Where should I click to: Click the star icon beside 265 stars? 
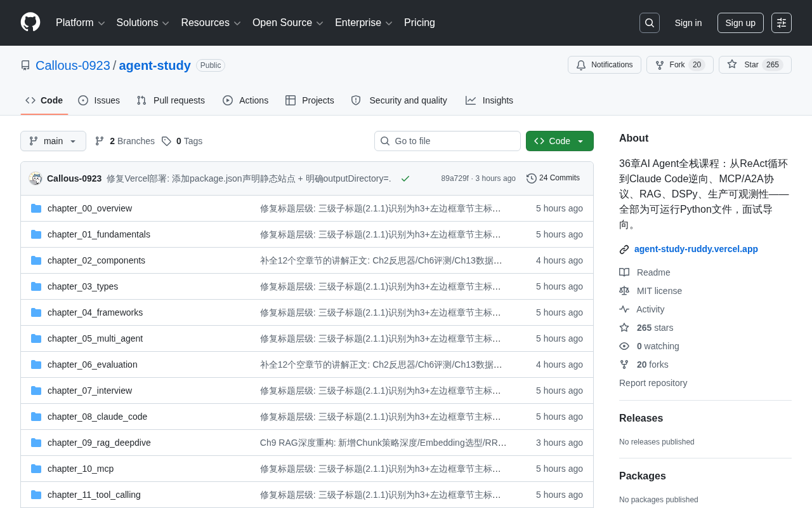624,328
